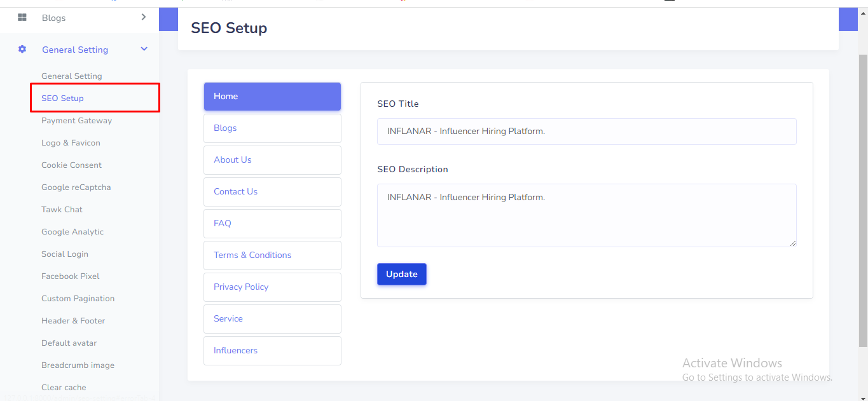Select the Terms & Conditions tab
This screenshot has width=868, height=401.
272,255
